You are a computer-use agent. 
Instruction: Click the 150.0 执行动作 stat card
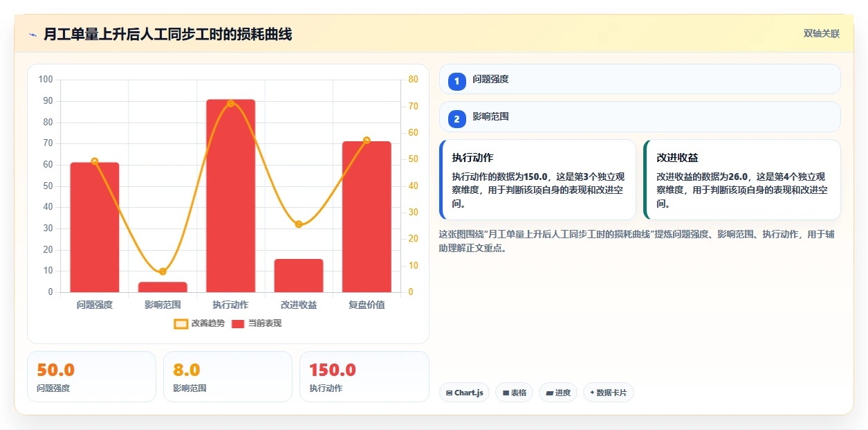(x=364, y=377)
